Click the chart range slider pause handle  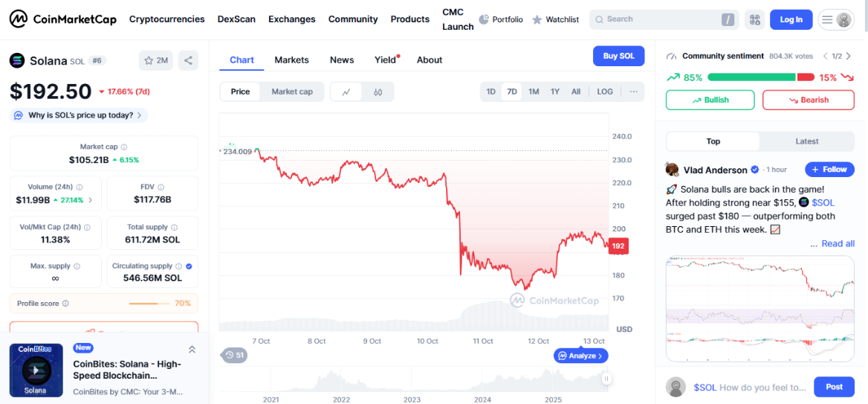click(x=606, y=379)
